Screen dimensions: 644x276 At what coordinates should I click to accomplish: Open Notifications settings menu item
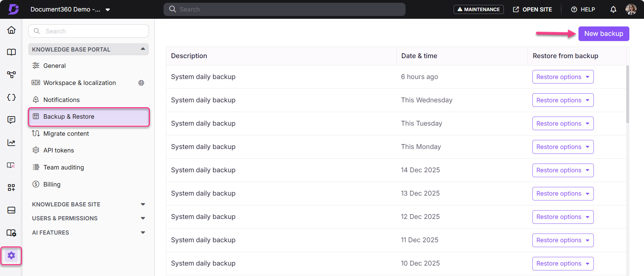[x=89, y=100]
